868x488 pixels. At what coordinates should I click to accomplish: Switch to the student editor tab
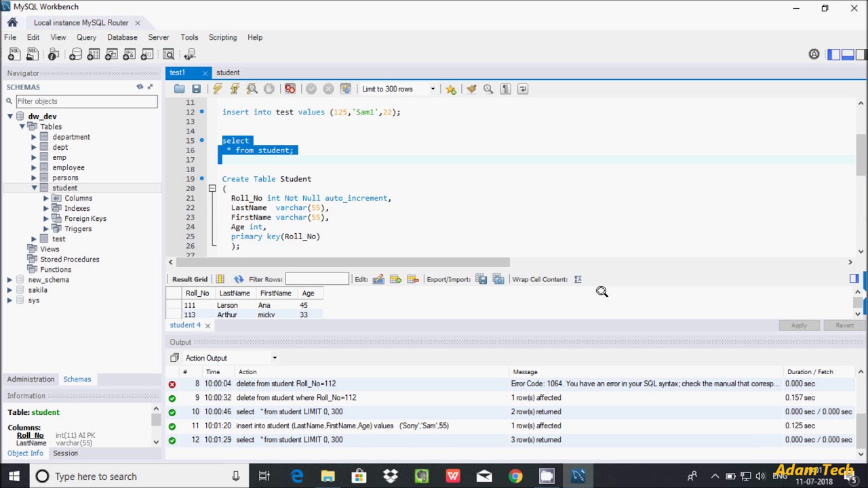click(x=228, y=73)
